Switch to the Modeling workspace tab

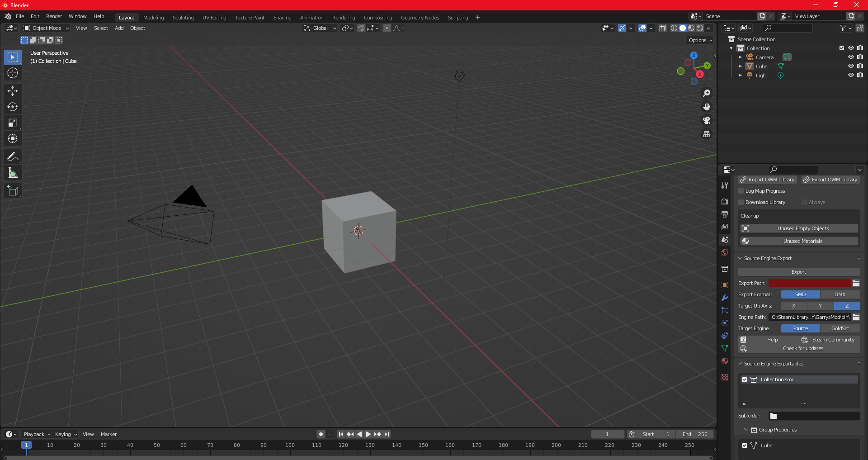[154, 18]
